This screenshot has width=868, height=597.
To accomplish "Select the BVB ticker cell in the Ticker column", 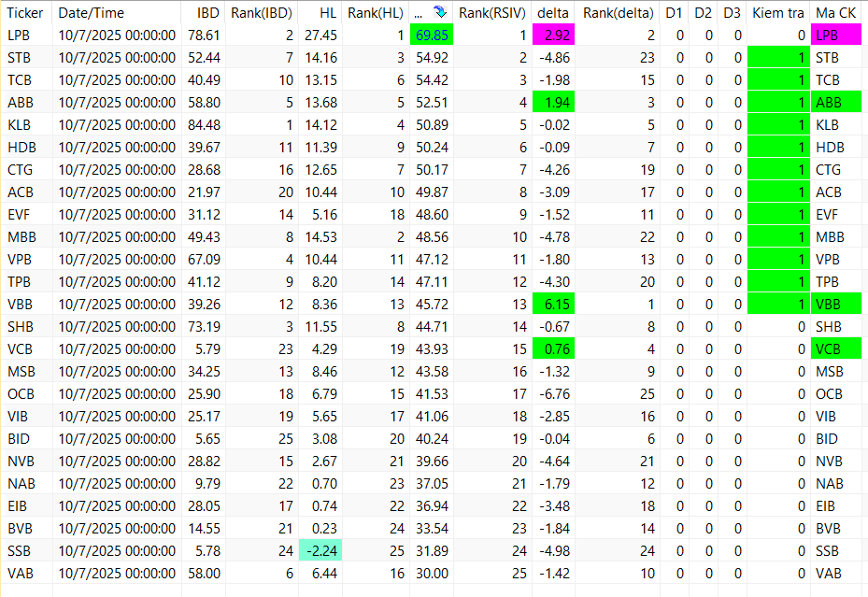I will click(x=26, y=529).
